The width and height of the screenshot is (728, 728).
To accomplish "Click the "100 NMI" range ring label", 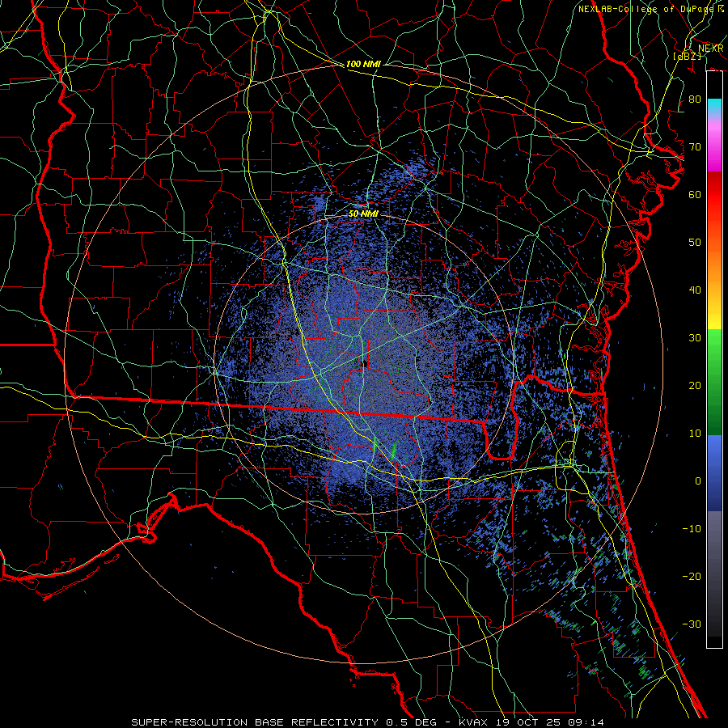I will [363, 64].
